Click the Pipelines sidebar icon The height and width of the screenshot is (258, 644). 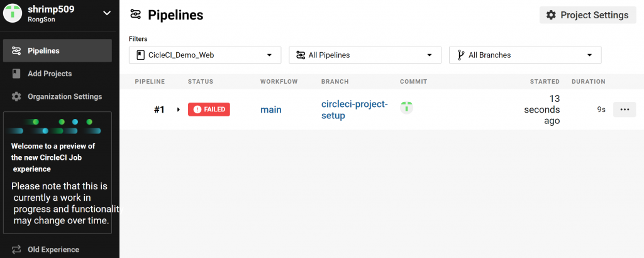tap(16, 50)
